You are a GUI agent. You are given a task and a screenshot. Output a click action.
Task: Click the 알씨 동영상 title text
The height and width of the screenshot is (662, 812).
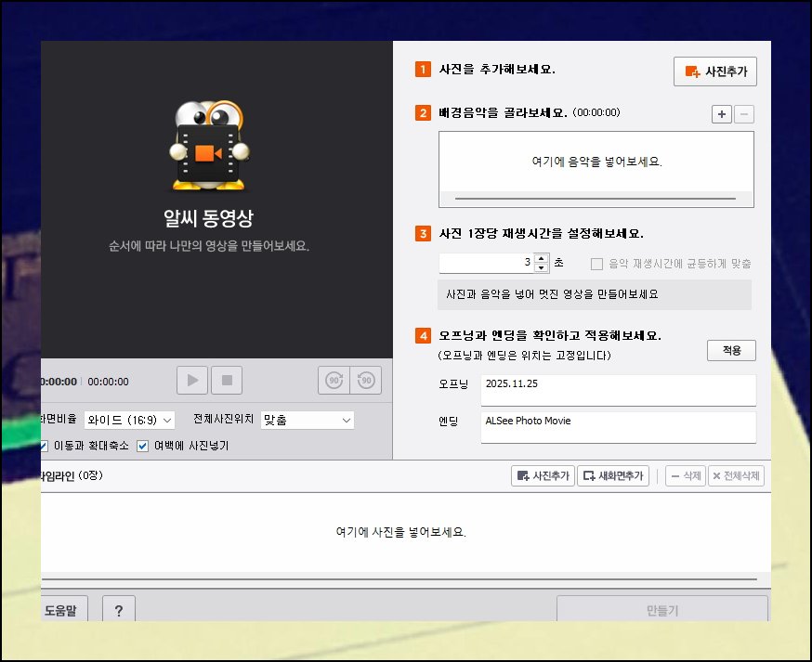pyautogui.click(x=208, y=218)
